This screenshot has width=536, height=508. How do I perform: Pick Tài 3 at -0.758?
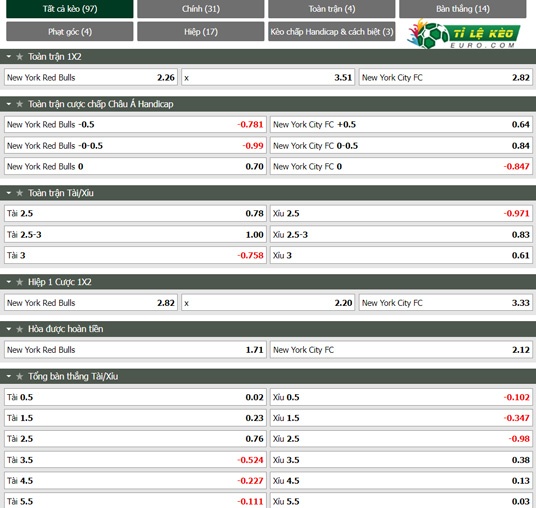135,255
